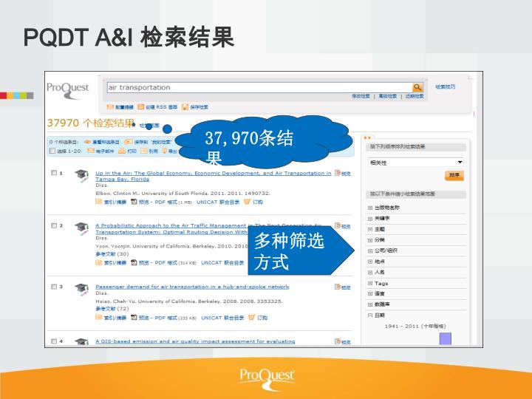The width and height of the screenshot is (532, 399).
Task: Expand the 公司/组织 filter
Action: (370, 250)
